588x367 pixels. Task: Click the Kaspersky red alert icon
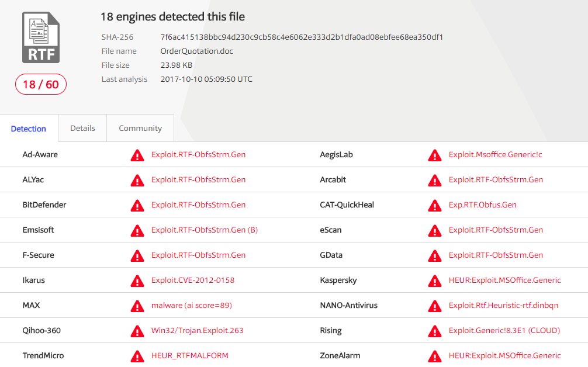point(434,281)
